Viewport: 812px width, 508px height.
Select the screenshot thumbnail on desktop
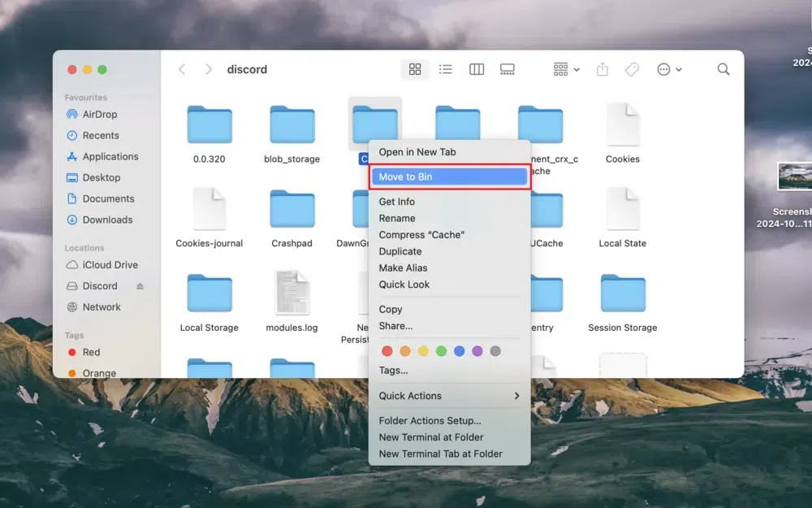pyautogui.click(x=795, y=176)
